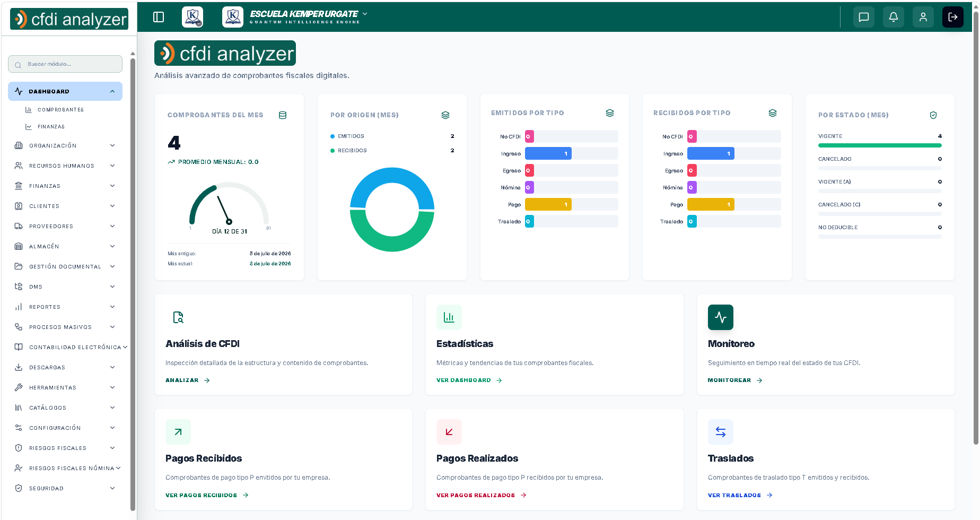This screenshot has width=980, height=520.
Task: Open the user profile icon
Action: 923,17
